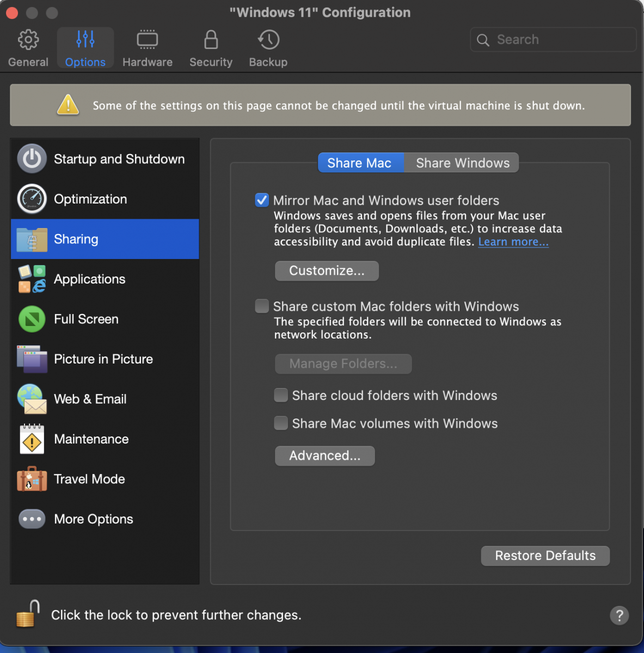Click the Options tab label
The height and width of the screenshot is (653, 644).
pos(85,62)
